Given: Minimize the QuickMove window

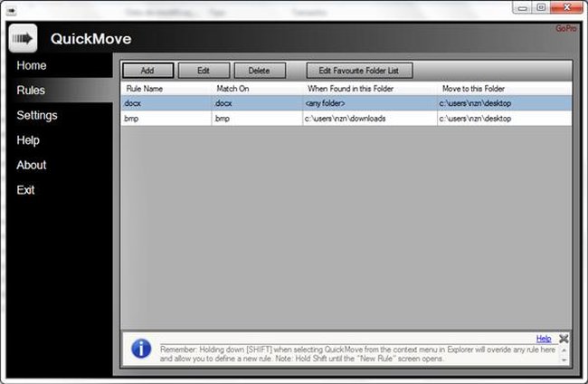Looking at the screenshot, I should pos(522,7).
